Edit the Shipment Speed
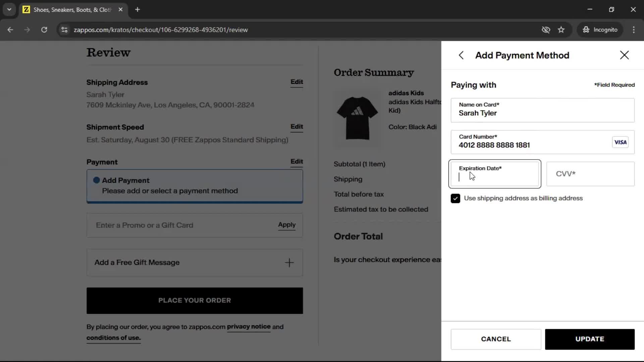This screenshot has height=362, width=644. 297,127
